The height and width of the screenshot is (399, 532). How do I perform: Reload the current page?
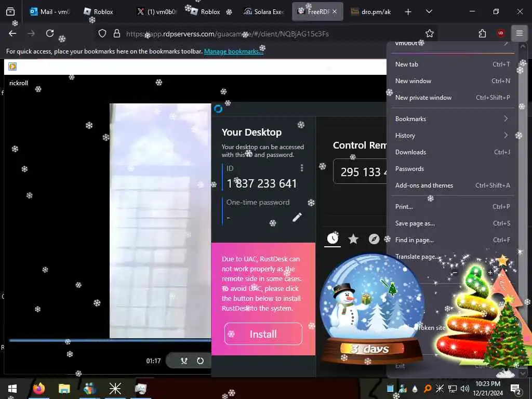[x=50, y=33]
